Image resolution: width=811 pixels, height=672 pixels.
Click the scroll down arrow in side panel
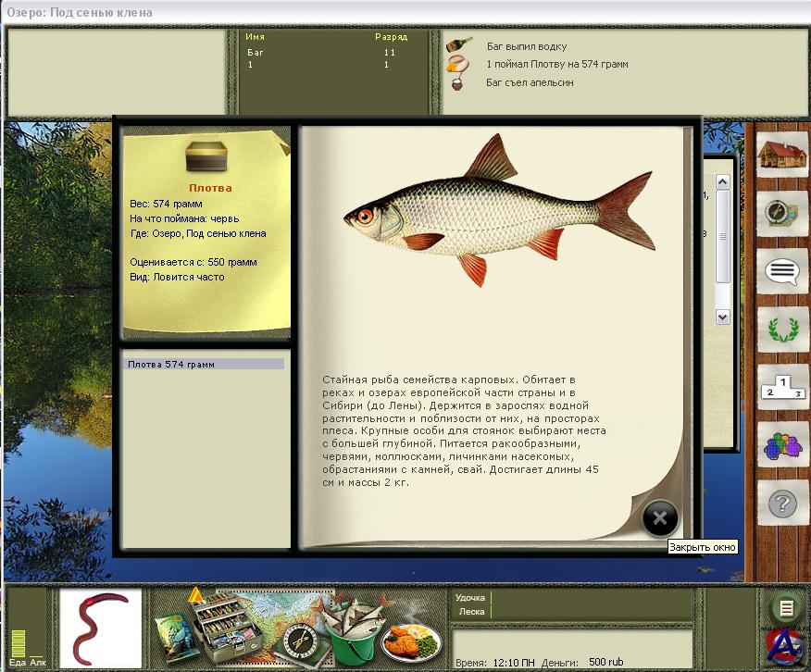tap(723, 317)
